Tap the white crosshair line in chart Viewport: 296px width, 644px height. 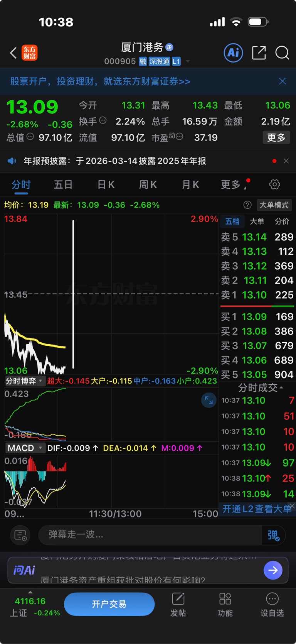pos(73,294)
